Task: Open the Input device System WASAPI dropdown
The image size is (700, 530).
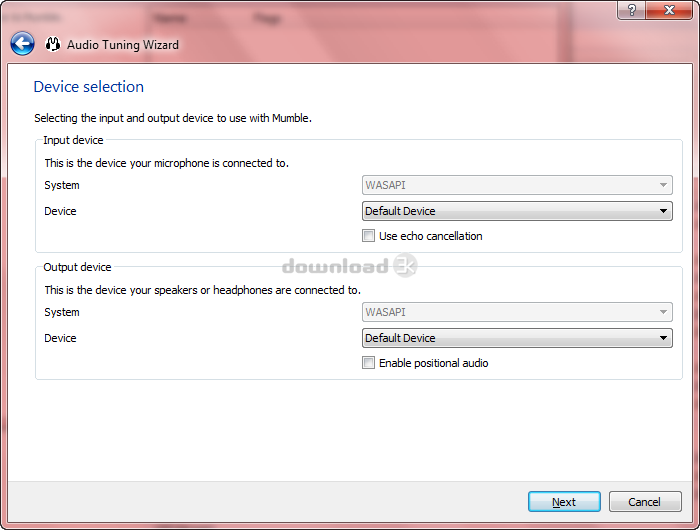Action: 517,185
